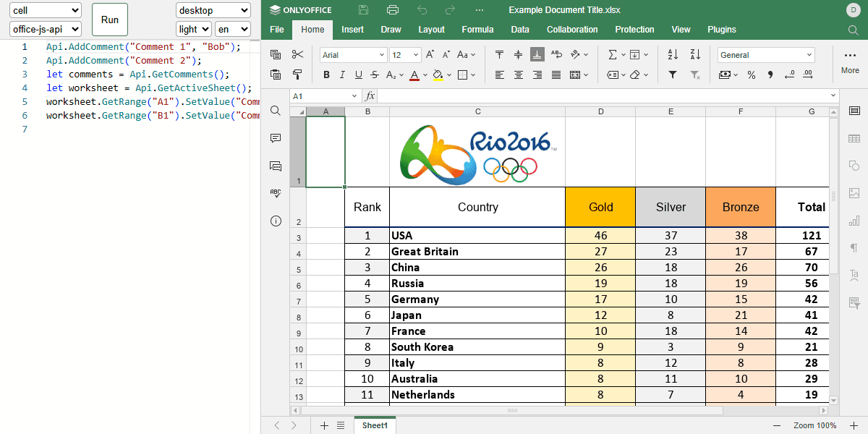This screenshot has width=868, height=434.
Task: Switch to the Plugins tab
Action: tap(722, 30)
